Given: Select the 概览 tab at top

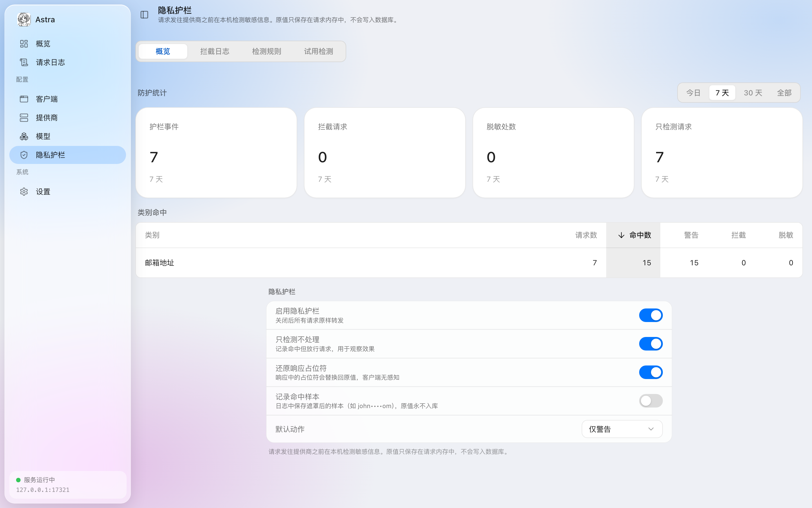Looking at the screenshot, I should (x=163, y=51).
